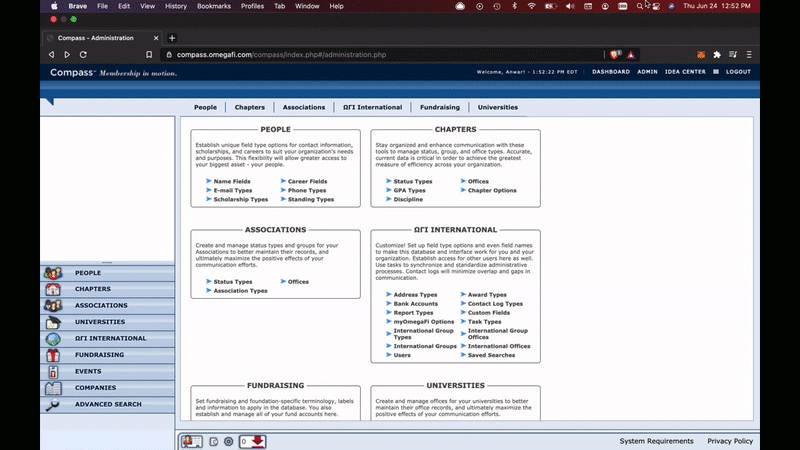Open the browser extensions puzzle icon
Image resolution: width=800 pixels, height=450 pixels.
(x=717, y=55)
